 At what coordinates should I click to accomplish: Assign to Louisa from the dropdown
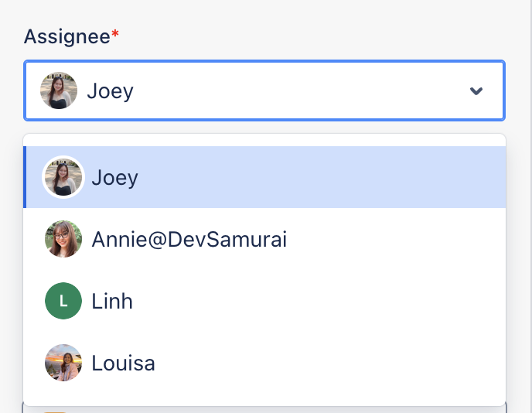pyautogui.click(x=264, y=363)
